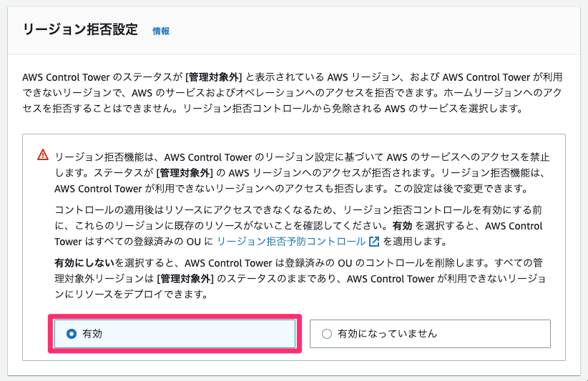Click bold [管理対象外] in top description
Viewport: 588px width, 381px height.
pos(213,77)
